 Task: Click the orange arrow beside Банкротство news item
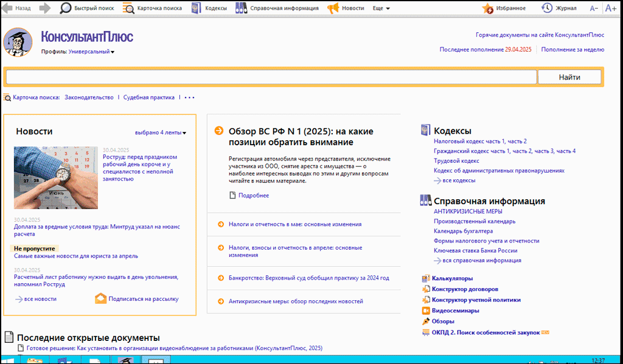point(221,278)
